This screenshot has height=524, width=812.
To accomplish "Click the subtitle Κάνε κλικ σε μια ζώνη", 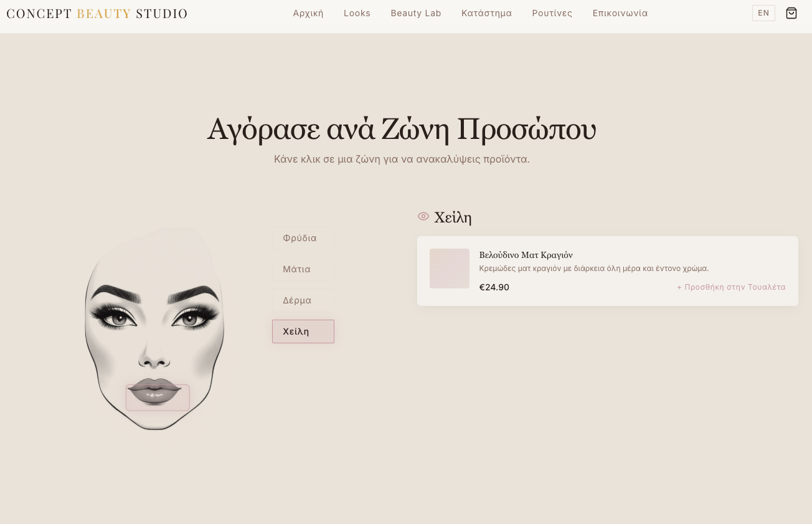I will click(x=402, y=159).
